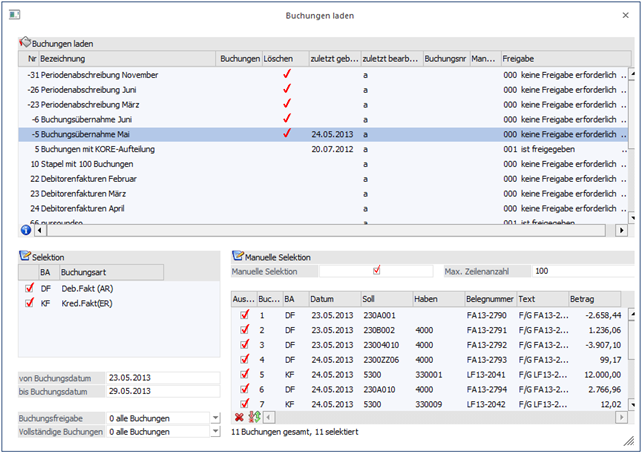The height and width of the screenshot is (454, 642).
Task: Open the Vollständige Buchungen dropdown
Action: [216, 431]
